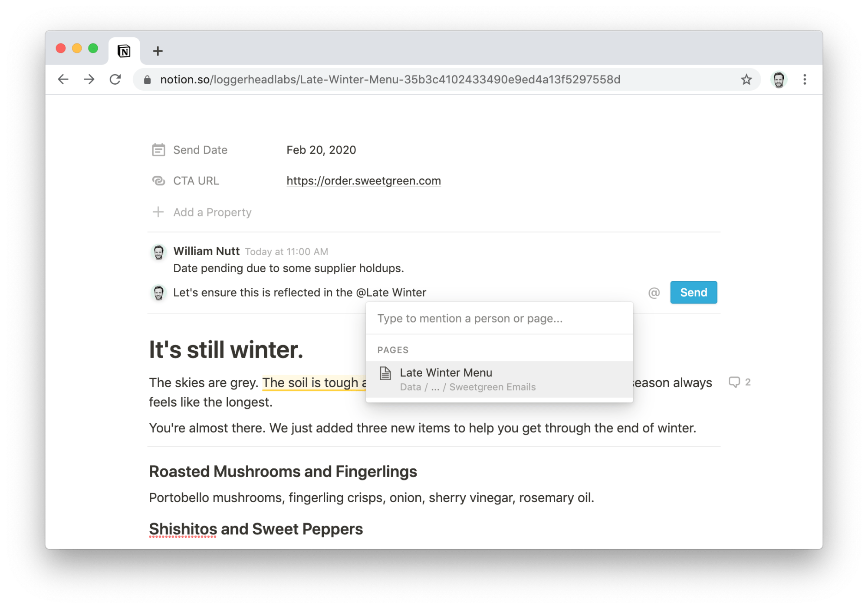Click the Add a Property plus icon

[x=159, y=212]
